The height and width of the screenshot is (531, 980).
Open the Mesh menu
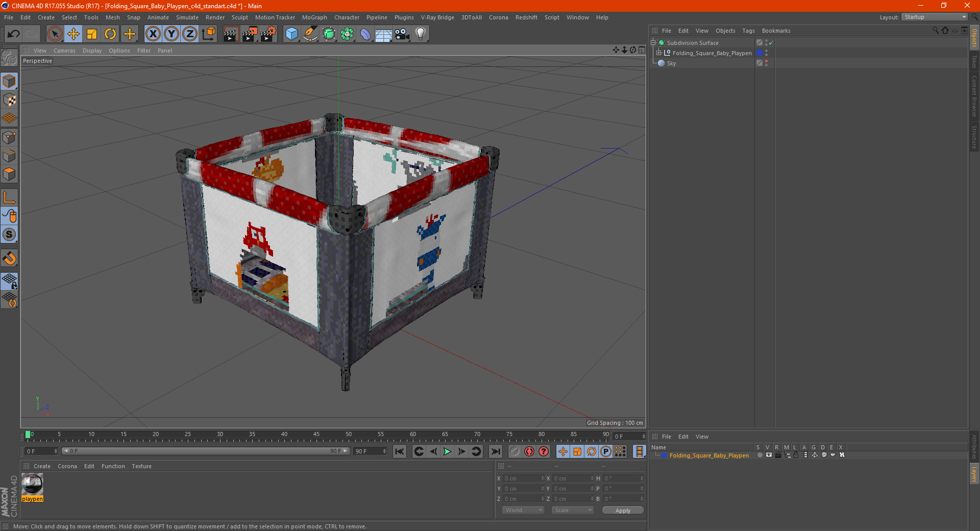click(112, 17)
